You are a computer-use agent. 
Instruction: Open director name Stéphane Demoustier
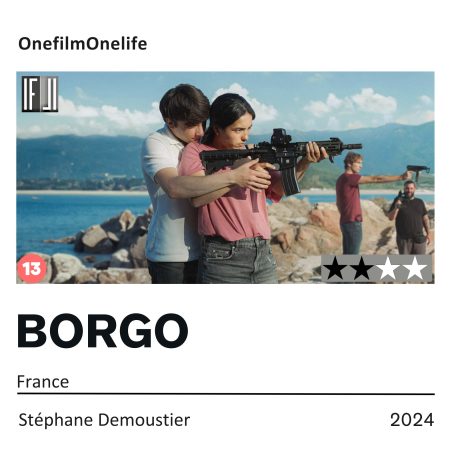point(104,420)
